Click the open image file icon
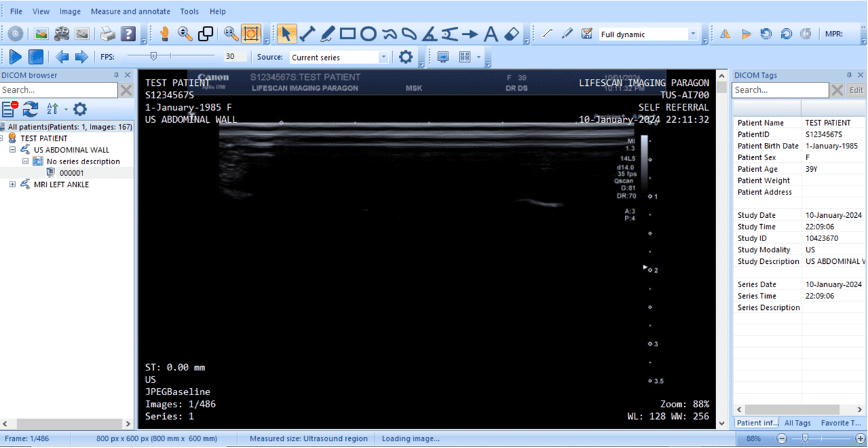868x448 pixels. click(41, 34)
